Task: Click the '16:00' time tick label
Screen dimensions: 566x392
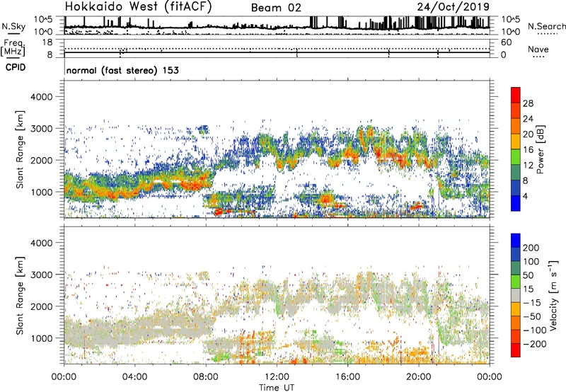Action: (347, 377)
